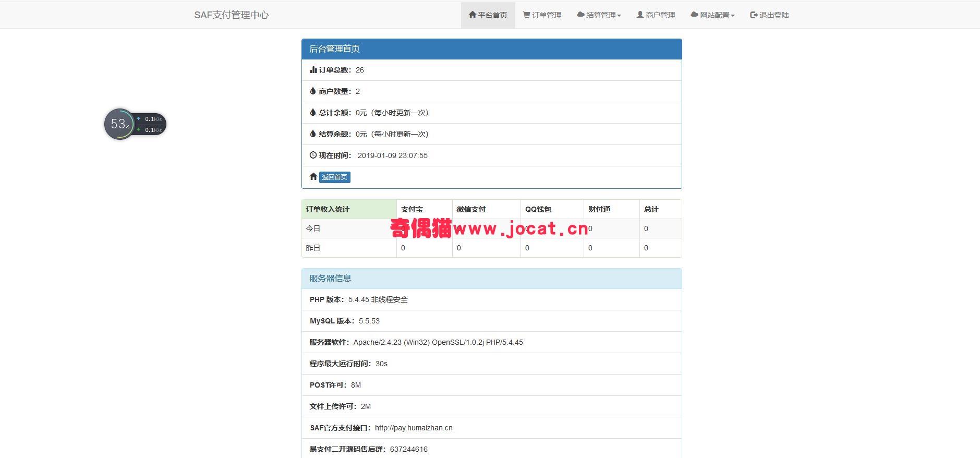The height and width of the screenshot is (458, 980).
Task: Open the 商户管理 menu item
Action: click(656, 15)
